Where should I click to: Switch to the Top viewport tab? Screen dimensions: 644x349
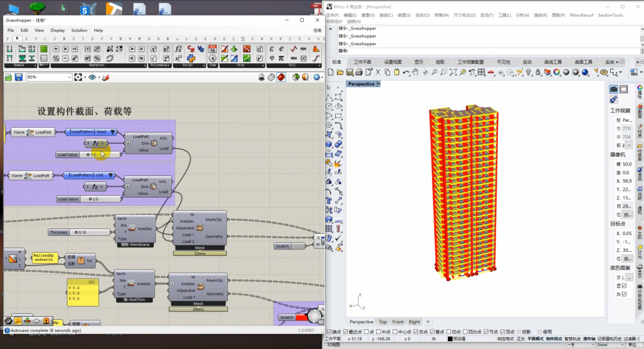(x=382, y=322)
